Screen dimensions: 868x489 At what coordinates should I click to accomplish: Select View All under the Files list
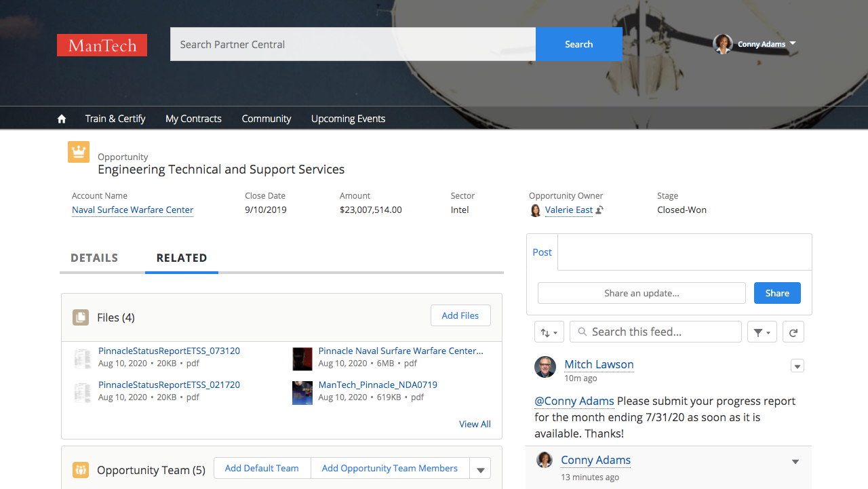tap(475, 424)
